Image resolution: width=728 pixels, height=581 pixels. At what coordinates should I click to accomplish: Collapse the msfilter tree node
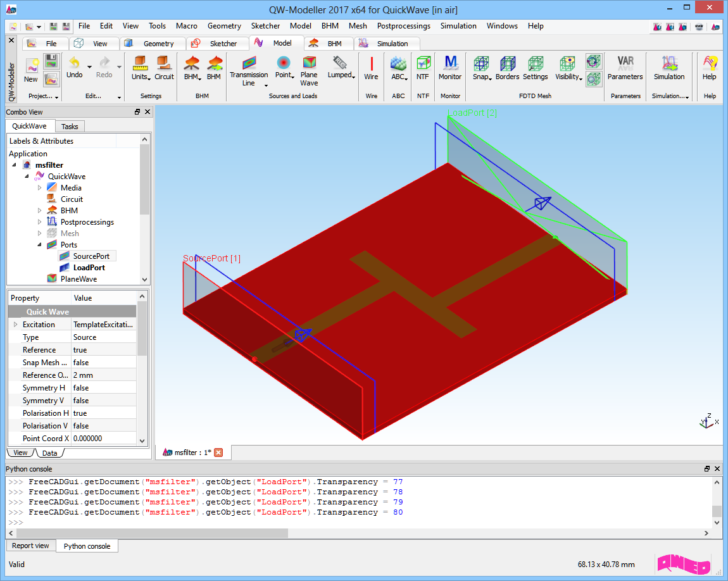click(x=15, y=165)
